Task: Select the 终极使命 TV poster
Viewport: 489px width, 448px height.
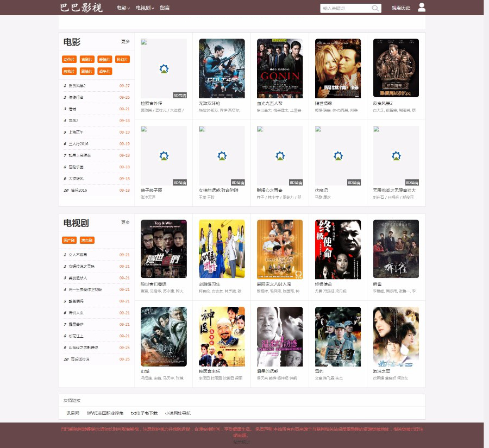Action: (338, 249)
